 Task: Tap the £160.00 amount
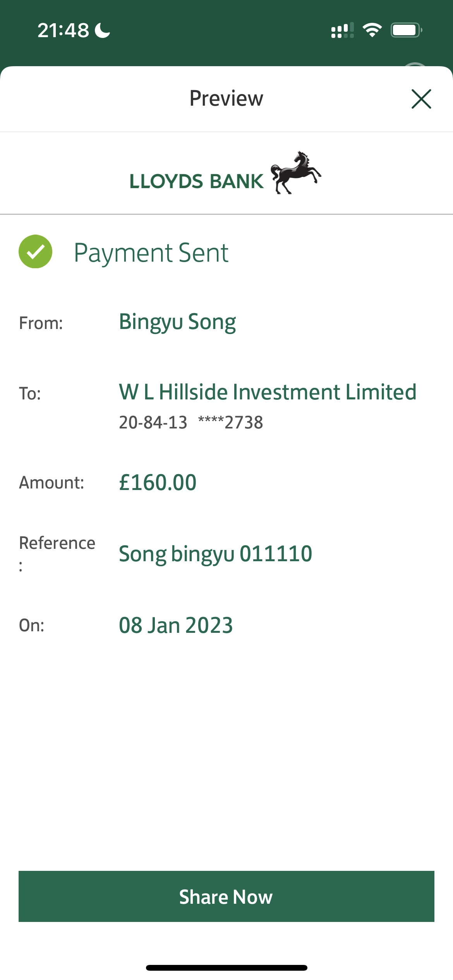click(158, 482)
